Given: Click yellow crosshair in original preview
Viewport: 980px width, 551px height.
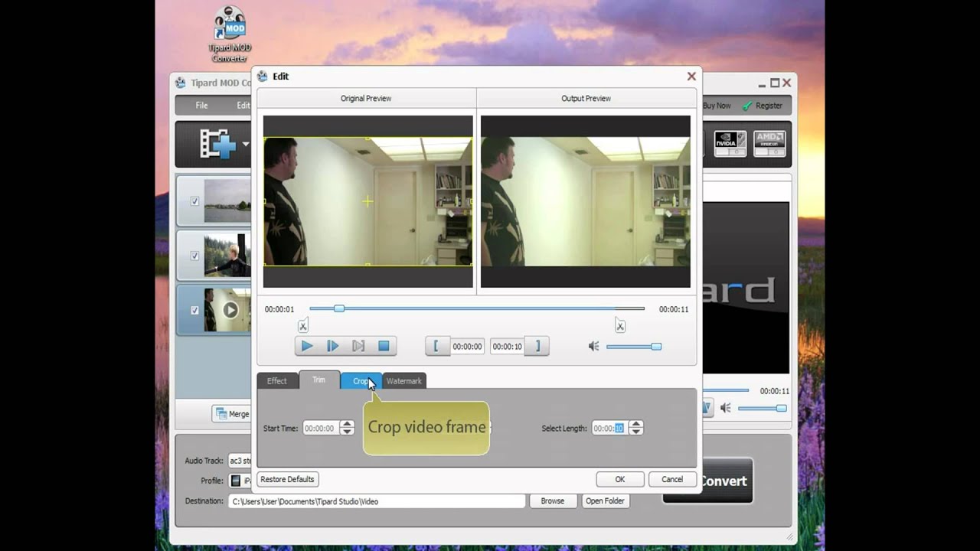Looking at the screenshot, I should [x=367, y=201].
